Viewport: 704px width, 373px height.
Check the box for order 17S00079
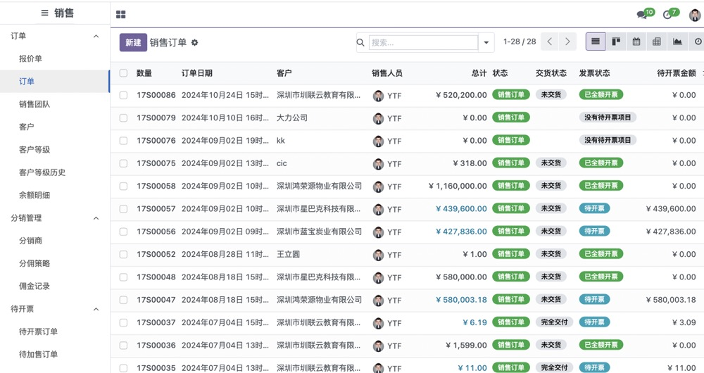(x=123, y=118)
